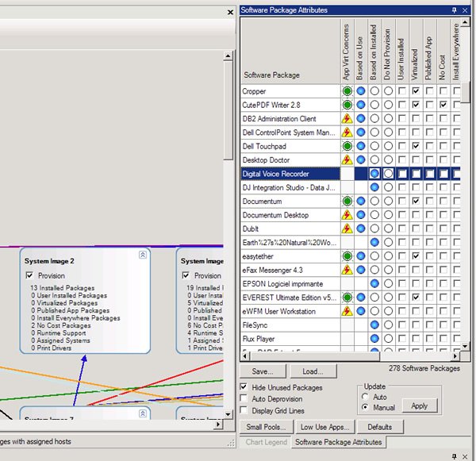Open Small Pools... dialog
476x461 pixels.
pos(267,427)
